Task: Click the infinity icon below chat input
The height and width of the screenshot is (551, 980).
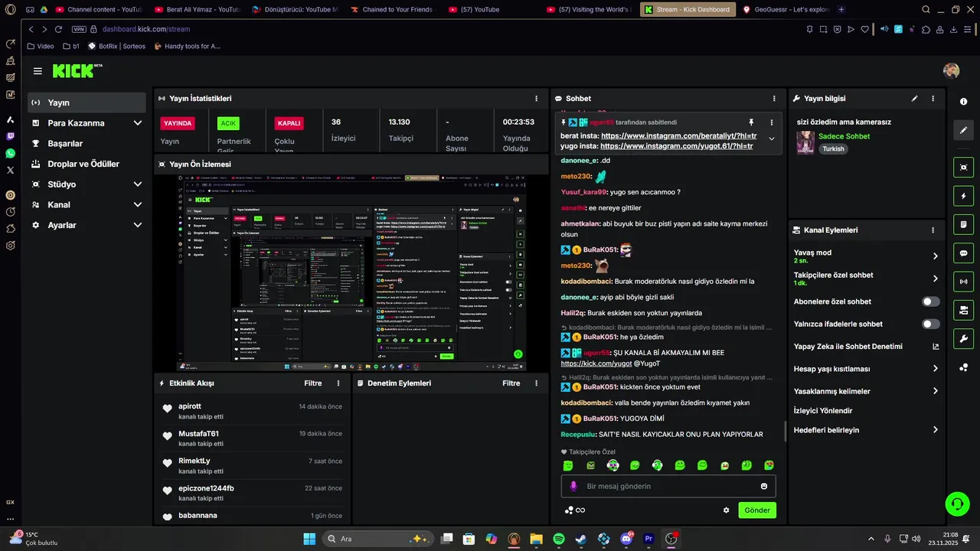Action: click(580, 510)
